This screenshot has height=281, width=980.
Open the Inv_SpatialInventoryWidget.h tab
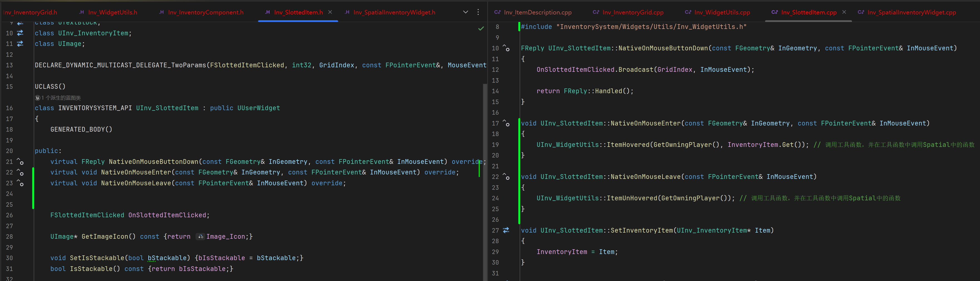[x=390, y=12]
